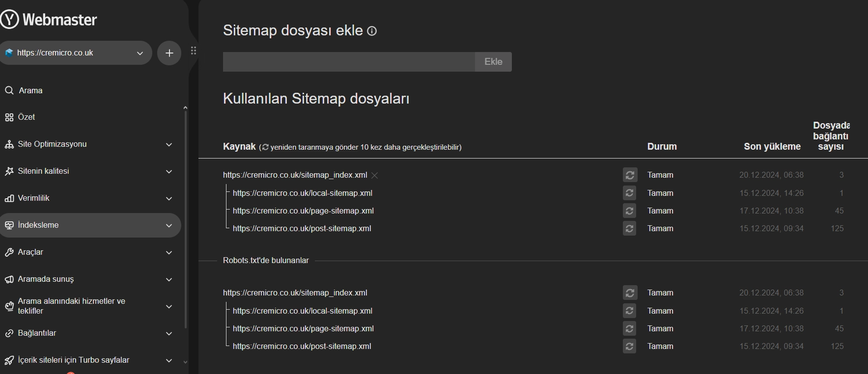868x374 pixels.
Task: Go to the Özet overview page
Action: coord(27,117)
